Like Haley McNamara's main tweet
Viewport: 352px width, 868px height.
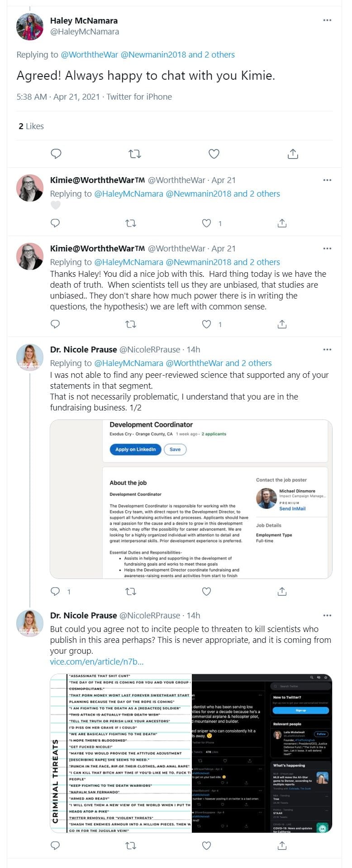click(x=214, y=154)
